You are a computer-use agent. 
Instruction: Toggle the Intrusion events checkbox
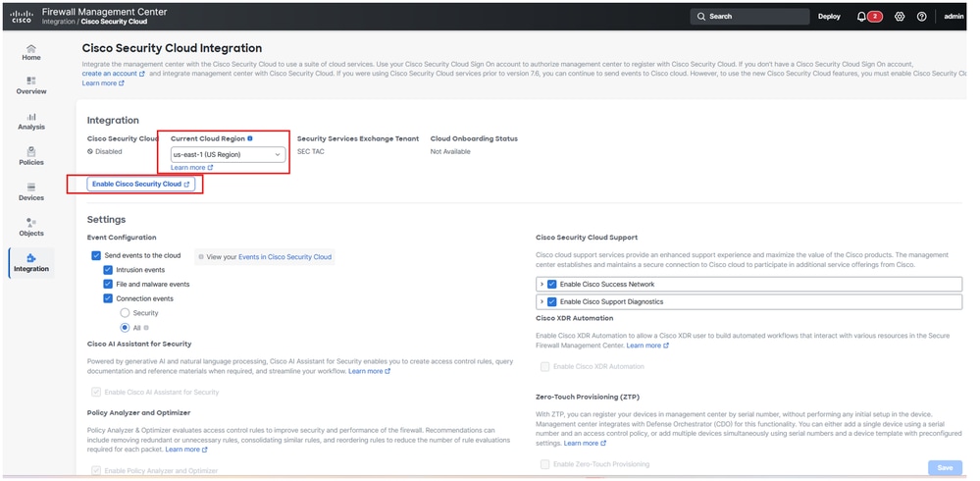point(109,270)
